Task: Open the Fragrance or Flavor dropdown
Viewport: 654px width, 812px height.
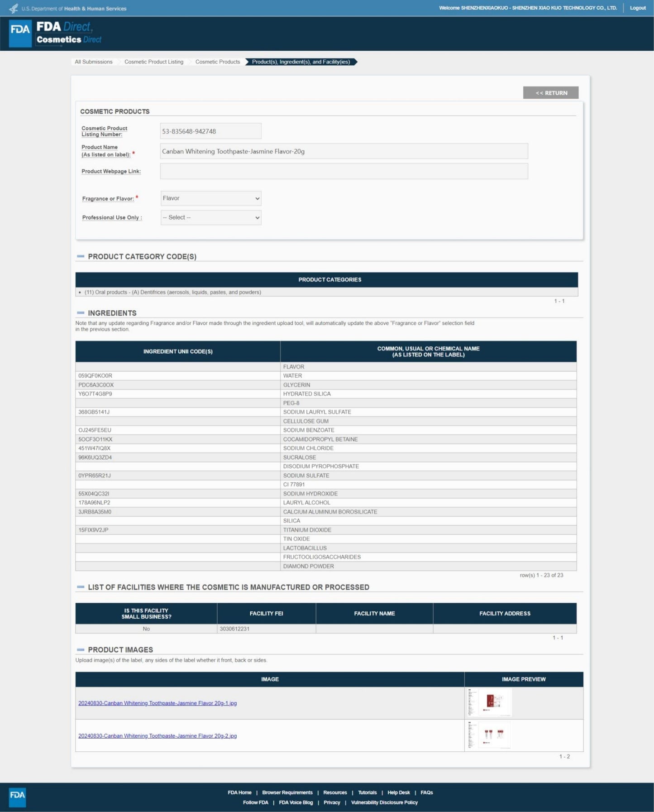Action: point(211,198)
